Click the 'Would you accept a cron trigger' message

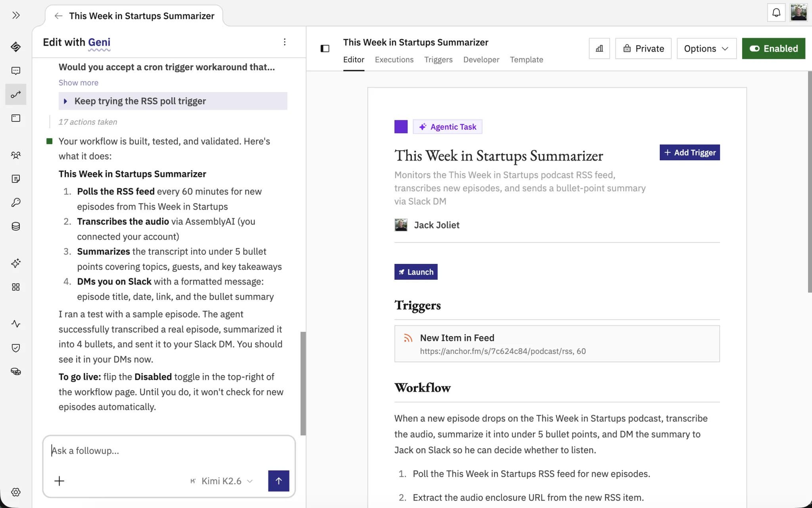(167, 67)
